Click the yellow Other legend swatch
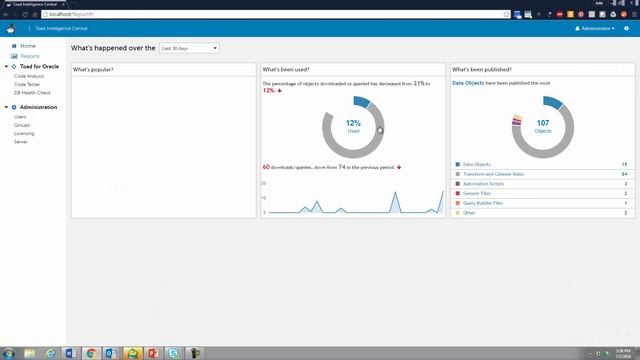The height and width of the screenshot is (360, 640). 458,213
